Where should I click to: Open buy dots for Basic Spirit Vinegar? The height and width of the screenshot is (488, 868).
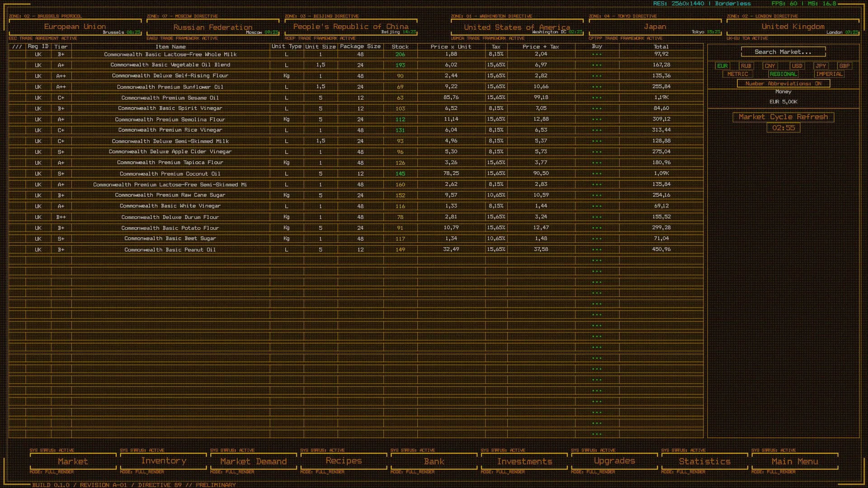(597, 108)
